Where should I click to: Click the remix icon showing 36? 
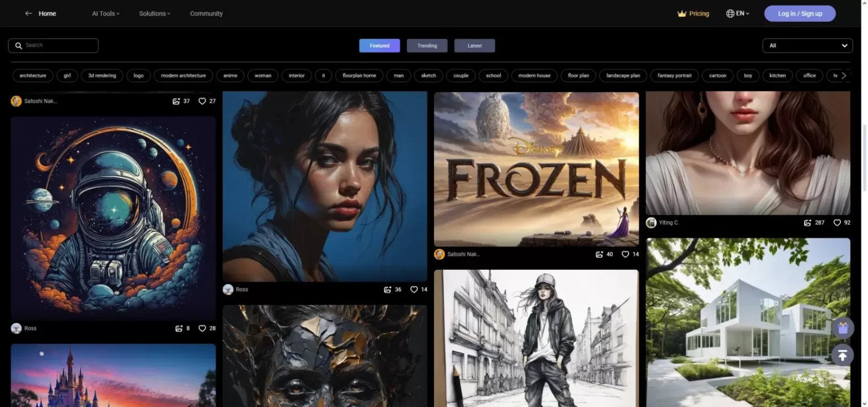388,290
